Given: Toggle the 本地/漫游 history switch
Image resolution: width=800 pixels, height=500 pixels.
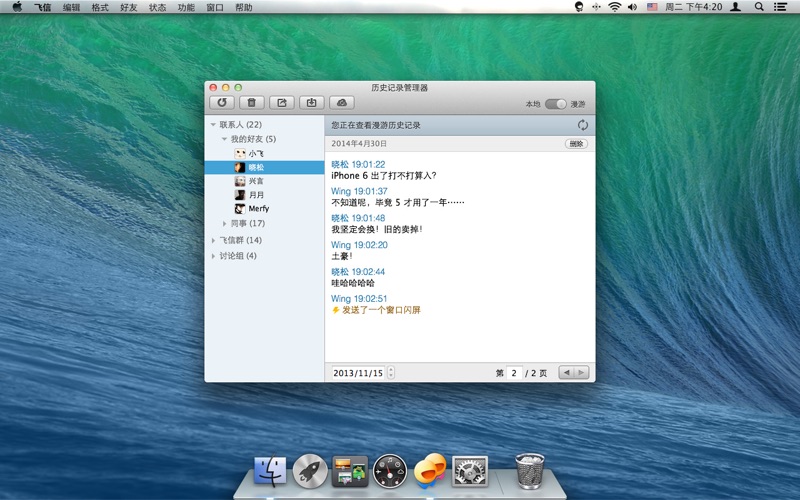Looking at the screenshot, I should [x=555, y=104].
